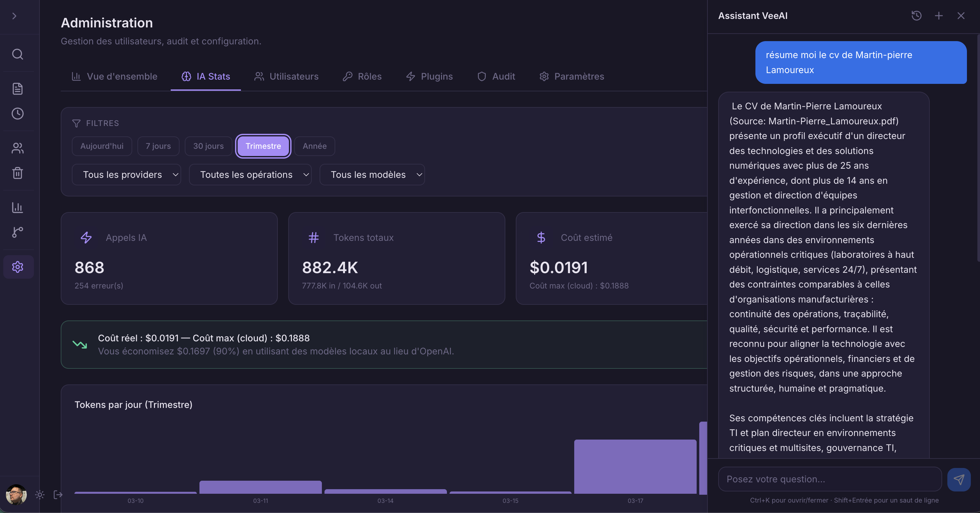Activate the Année filter
This screenshot has height=513, width=980.
314,146
